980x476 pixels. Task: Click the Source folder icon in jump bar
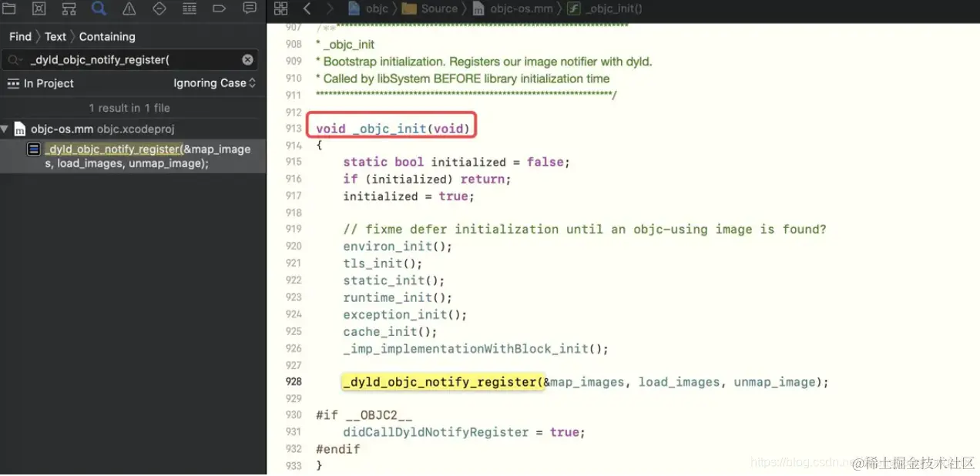point(409,8)
